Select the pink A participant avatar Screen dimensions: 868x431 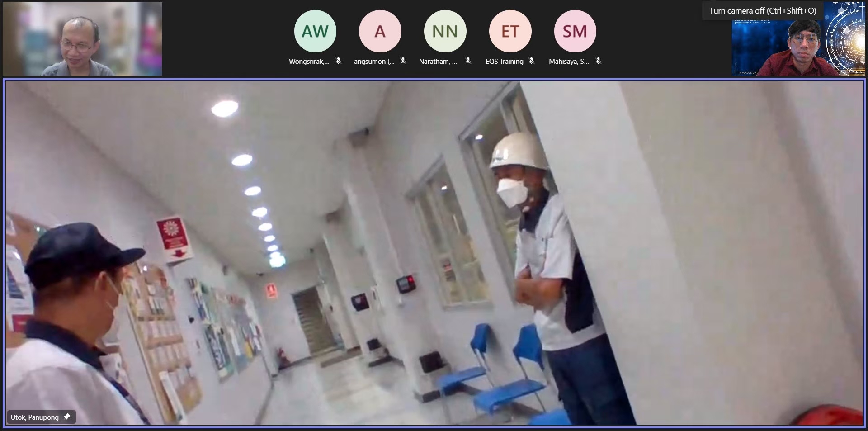[x=380, y=31]
